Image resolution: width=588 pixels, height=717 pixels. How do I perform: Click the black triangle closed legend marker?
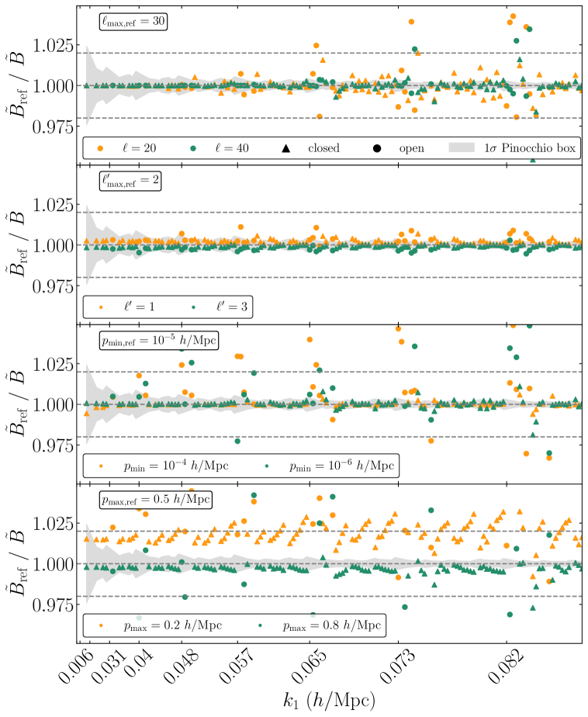coord(285,148)
